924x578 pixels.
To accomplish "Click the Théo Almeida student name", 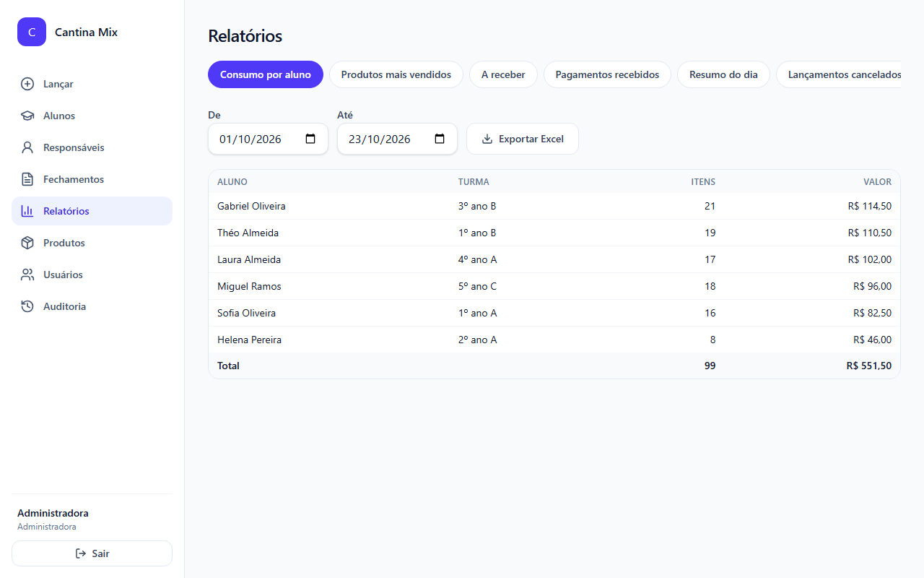I will 248,233.
